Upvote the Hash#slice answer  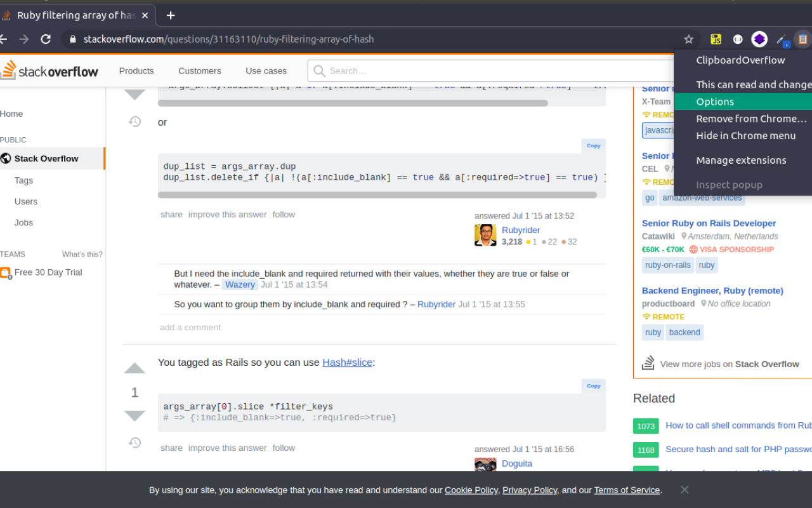[x=134, y=368]
